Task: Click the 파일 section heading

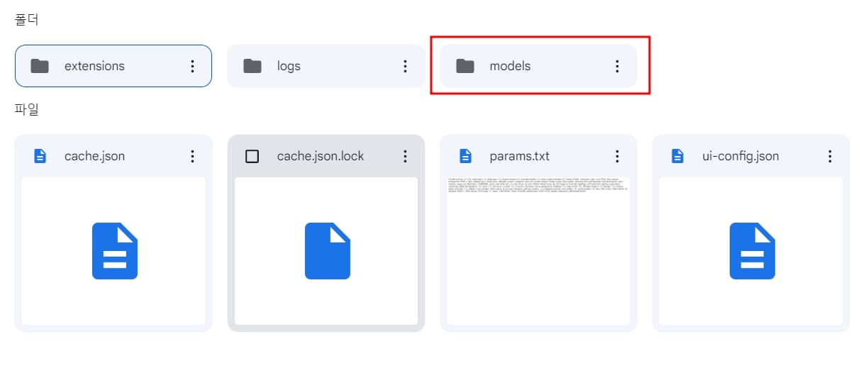Action: point(26,109)
